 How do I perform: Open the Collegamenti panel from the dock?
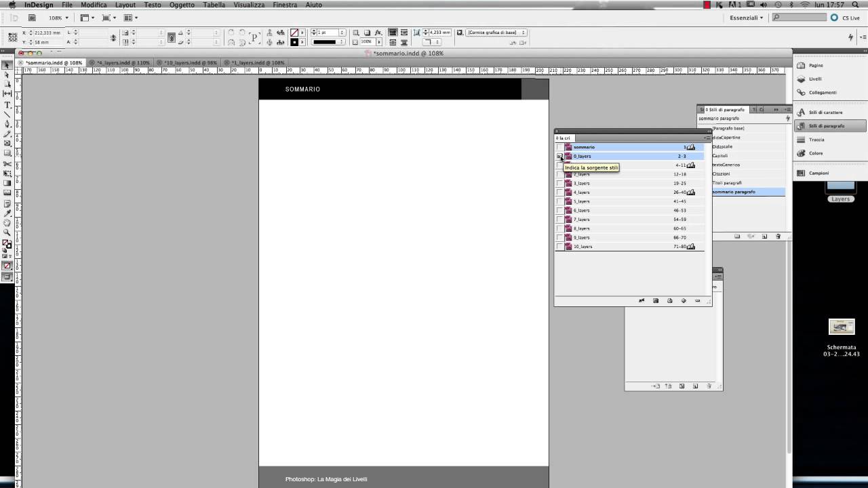822,92
